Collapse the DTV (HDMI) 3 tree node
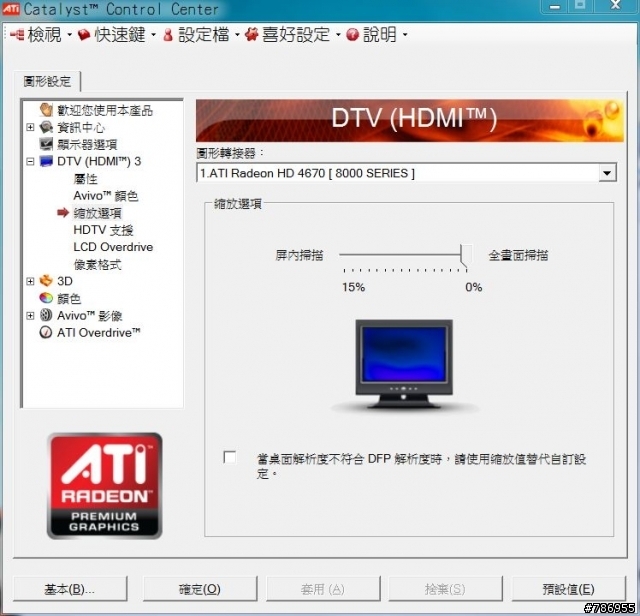The height and width of the screenshot is (616, 640). 30,162
